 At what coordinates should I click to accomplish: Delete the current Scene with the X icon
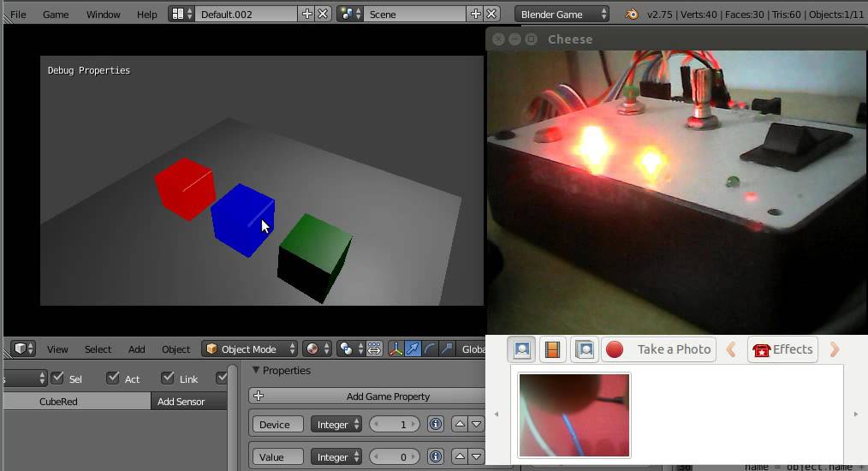[491, 14]
